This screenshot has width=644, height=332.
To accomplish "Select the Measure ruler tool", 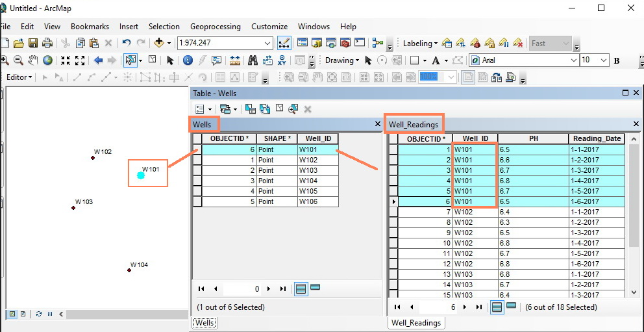I will tap(234, 60).
